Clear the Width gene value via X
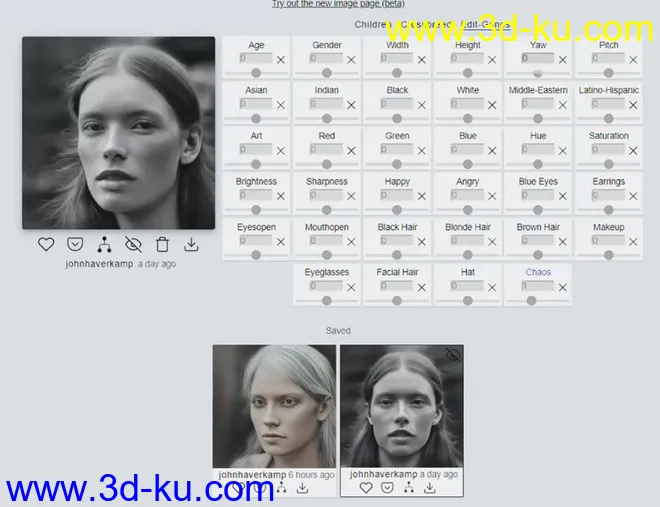 pos(422,60)
